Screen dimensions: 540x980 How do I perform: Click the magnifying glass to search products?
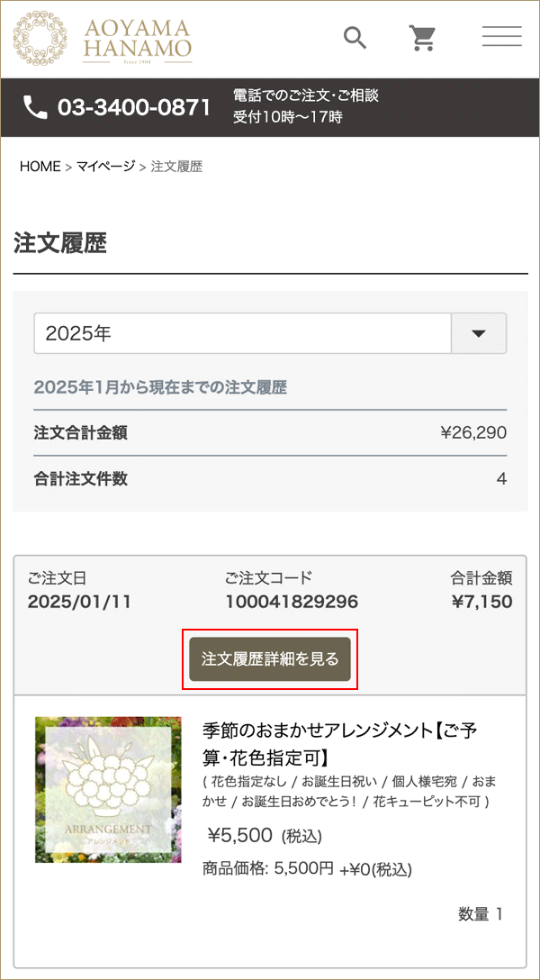354,38
